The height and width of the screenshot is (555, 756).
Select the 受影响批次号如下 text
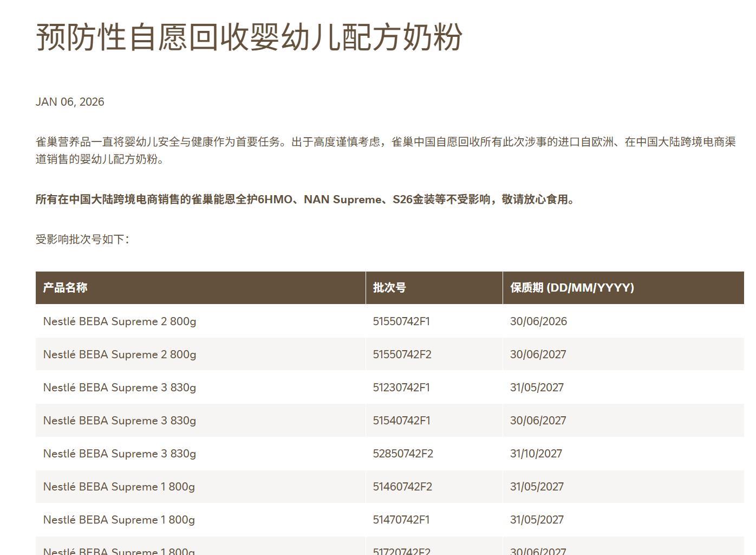tap(76, 237)
